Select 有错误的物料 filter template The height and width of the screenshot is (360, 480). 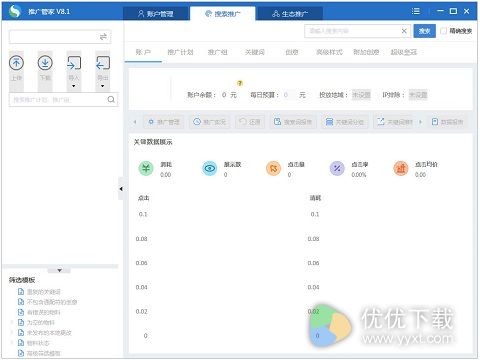(44, 312)
